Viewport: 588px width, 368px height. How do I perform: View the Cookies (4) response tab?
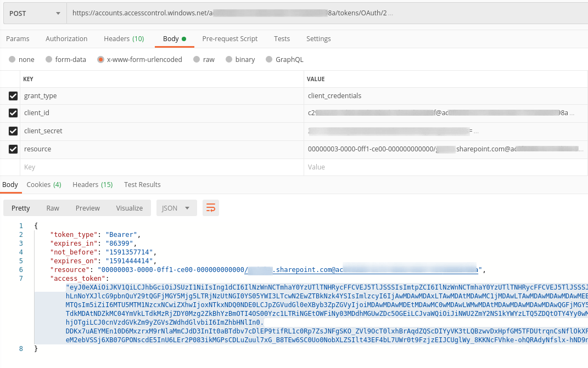click(44, 184)
